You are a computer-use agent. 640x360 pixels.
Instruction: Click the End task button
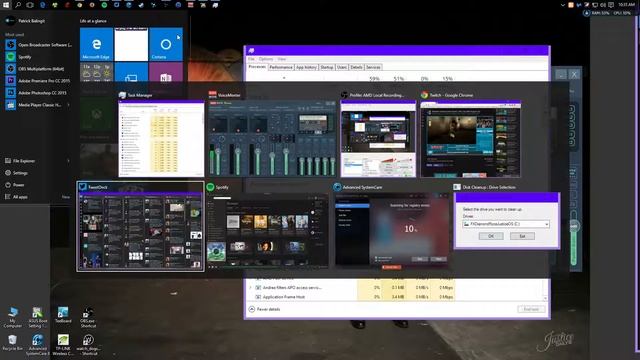pos(531,309)
